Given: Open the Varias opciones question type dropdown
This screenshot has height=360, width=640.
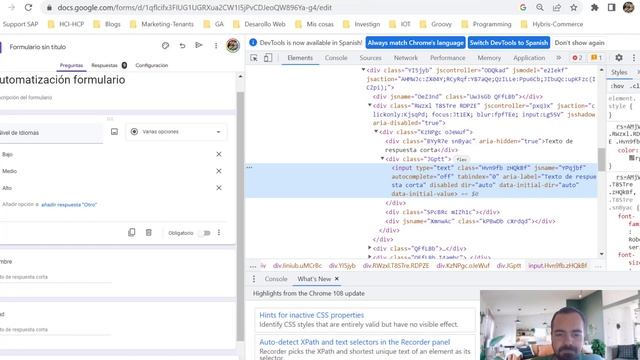Looking at the screenshot, I should pyautogui.click(x=176, y=132).
